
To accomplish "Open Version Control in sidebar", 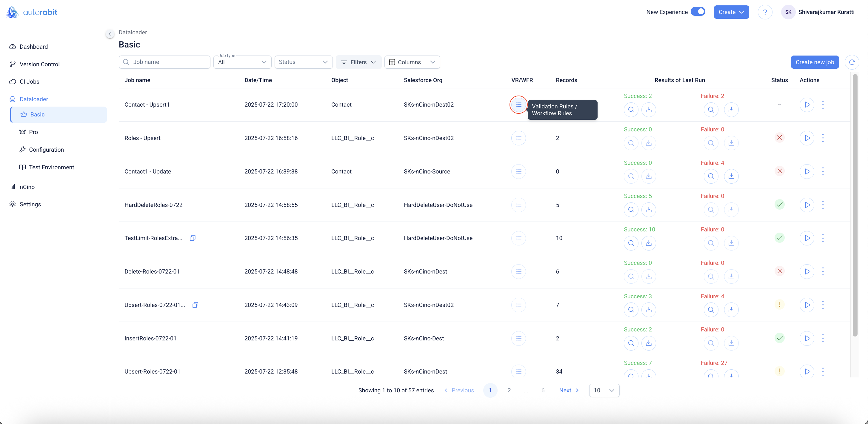I will pos(39,64).
